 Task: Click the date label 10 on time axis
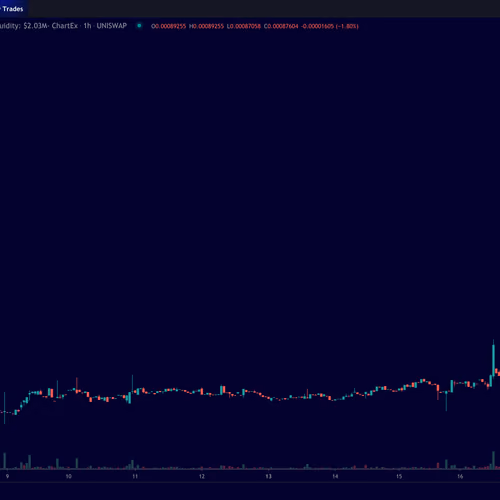pyautogui.click(x=68, y=476)
